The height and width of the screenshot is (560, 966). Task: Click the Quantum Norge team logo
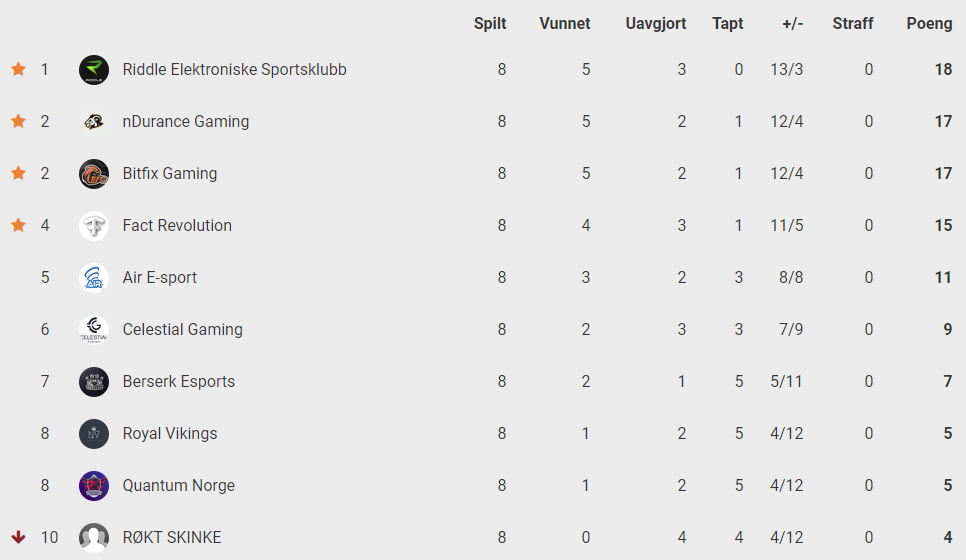pyautogui.click(x=94, y=485)
